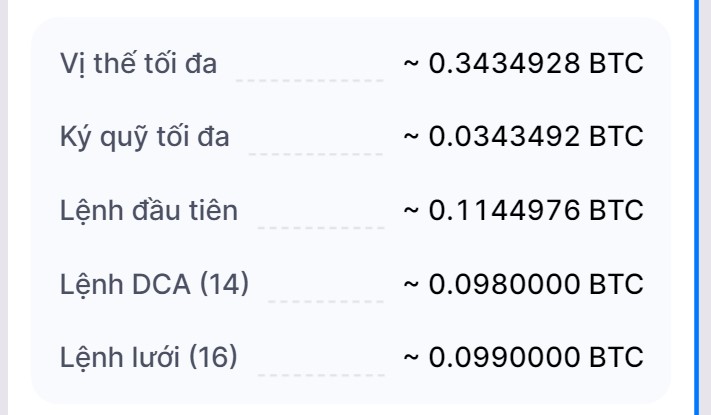Click the dotted line beside "Lệnh lưới (16)"
This screenshot has width=711, height=415.
coord(320,372)
